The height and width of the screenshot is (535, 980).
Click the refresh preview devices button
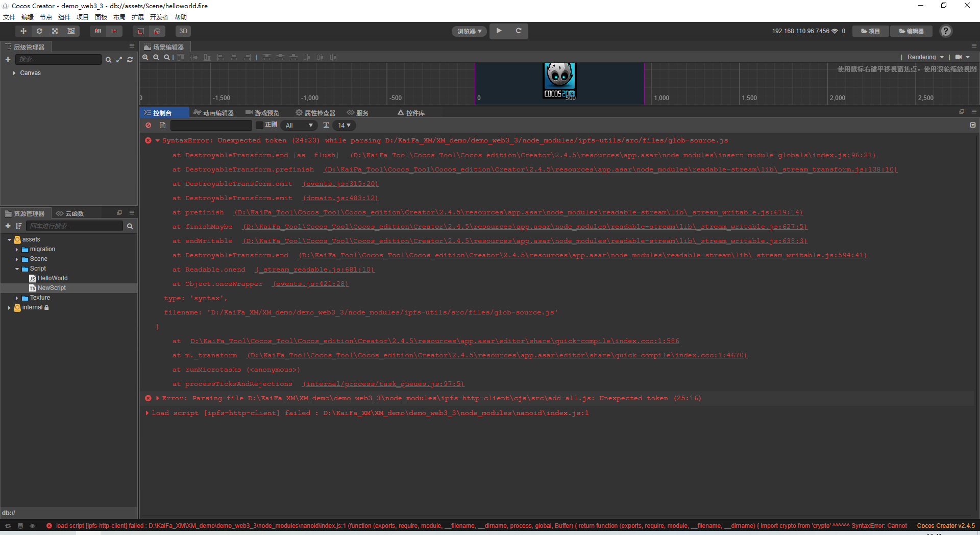click(519, 31)
